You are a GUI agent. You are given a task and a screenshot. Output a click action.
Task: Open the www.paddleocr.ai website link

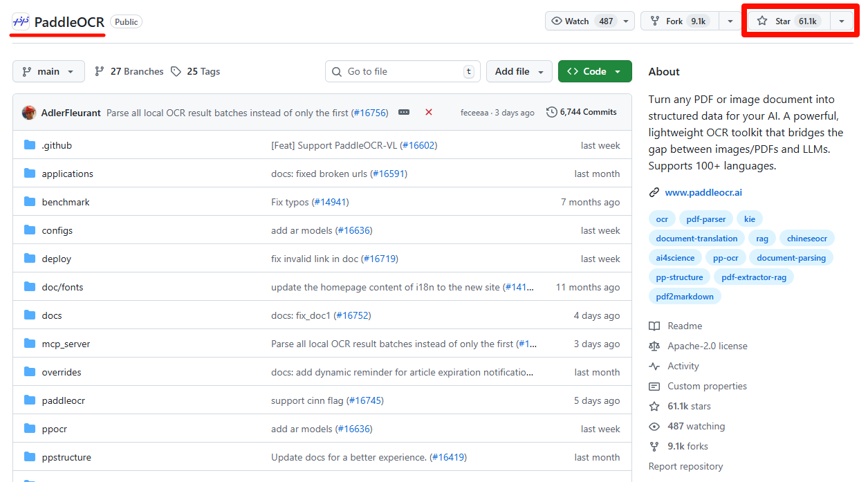click(x=703, y=192)
